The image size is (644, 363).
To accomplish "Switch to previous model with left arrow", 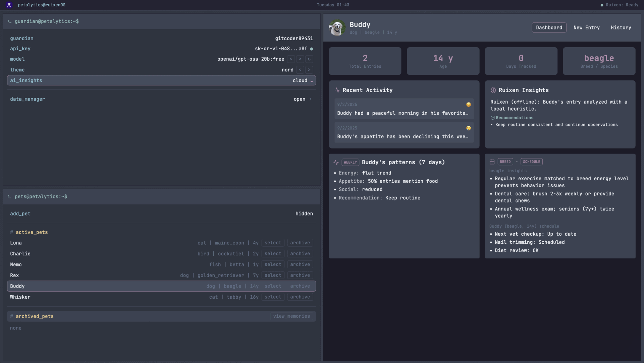I will [291, 59].
